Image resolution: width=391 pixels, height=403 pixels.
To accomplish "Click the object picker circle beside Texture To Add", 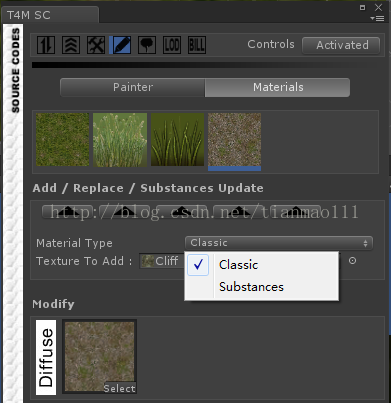I will [x=352, y=261].
